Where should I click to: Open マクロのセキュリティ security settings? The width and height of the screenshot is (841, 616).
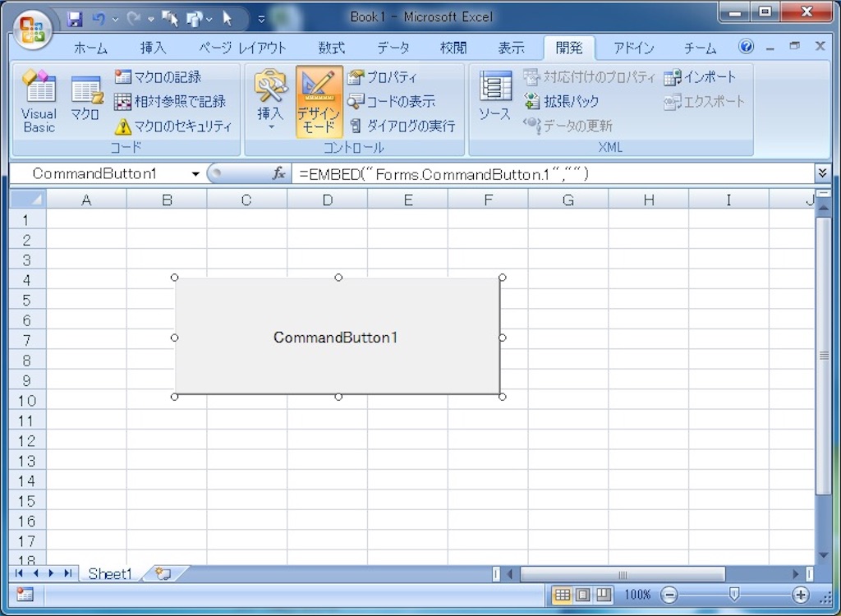click(174, 126)
